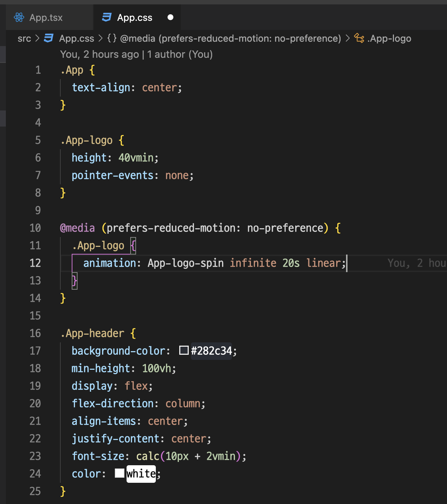447x504 pixels.
Task: Click App-logo-spin animation name
Action: click(186, 263)
